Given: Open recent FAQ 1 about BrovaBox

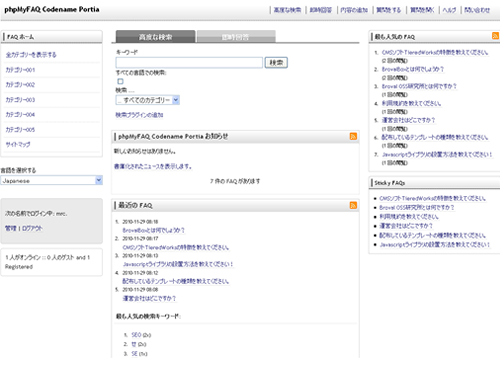Looking at the screenshot, I should (153, 230).
